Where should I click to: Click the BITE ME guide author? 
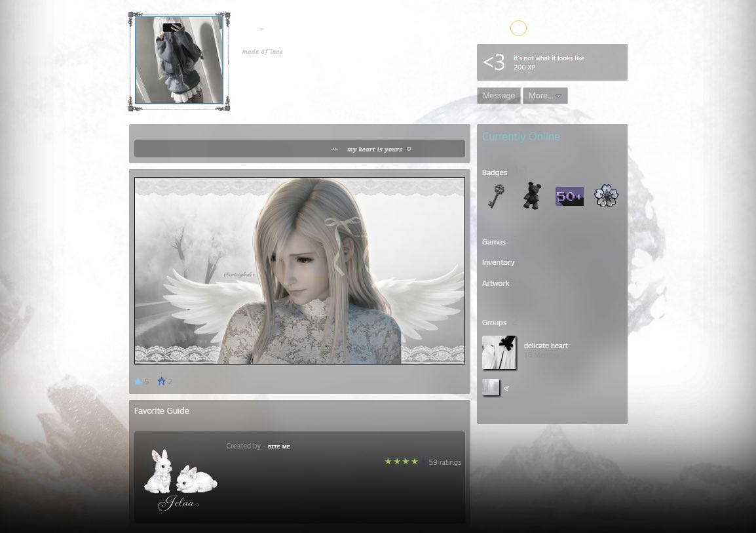pyautogui.click(x=278, y=446)
